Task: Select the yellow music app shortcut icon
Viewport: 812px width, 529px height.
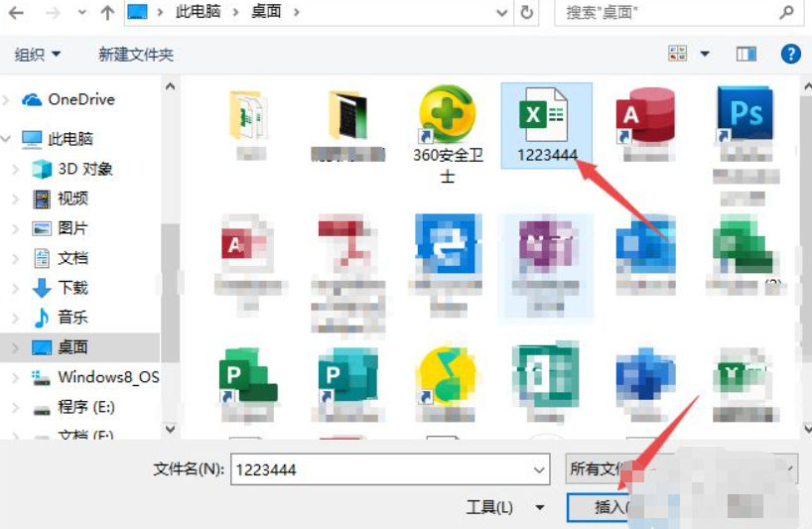Action: coord(448,375)
